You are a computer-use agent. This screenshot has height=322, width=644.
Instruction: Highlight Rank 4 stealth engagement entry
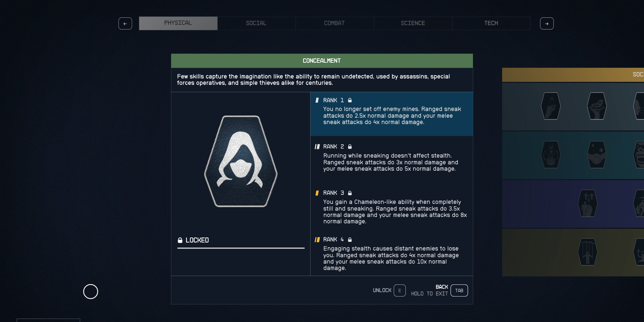pyautogui.click(x=391, y=254)
